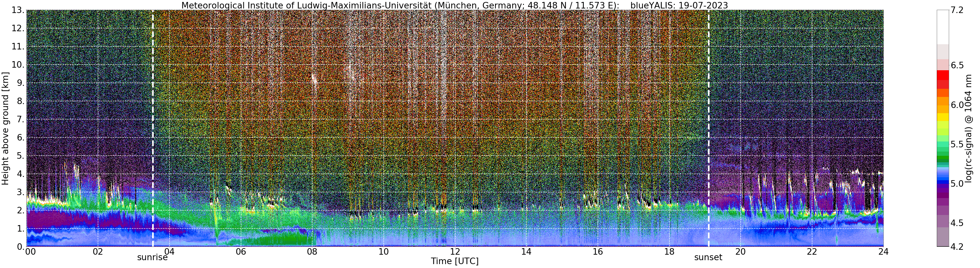The width and height of the screenshot is (980, 268).
Task: Click the colorbar value '5.5'
Action: 957,144
